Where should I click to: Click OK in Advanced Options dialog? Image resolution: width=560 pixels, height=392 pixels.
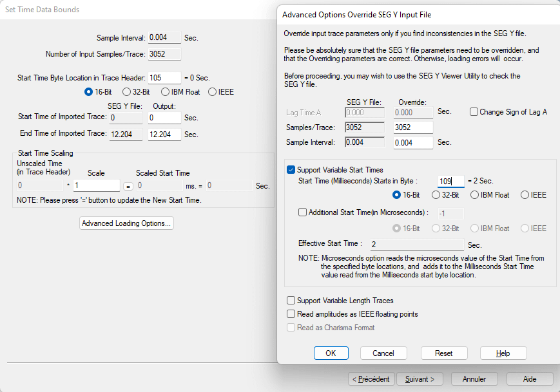(331, 353)
